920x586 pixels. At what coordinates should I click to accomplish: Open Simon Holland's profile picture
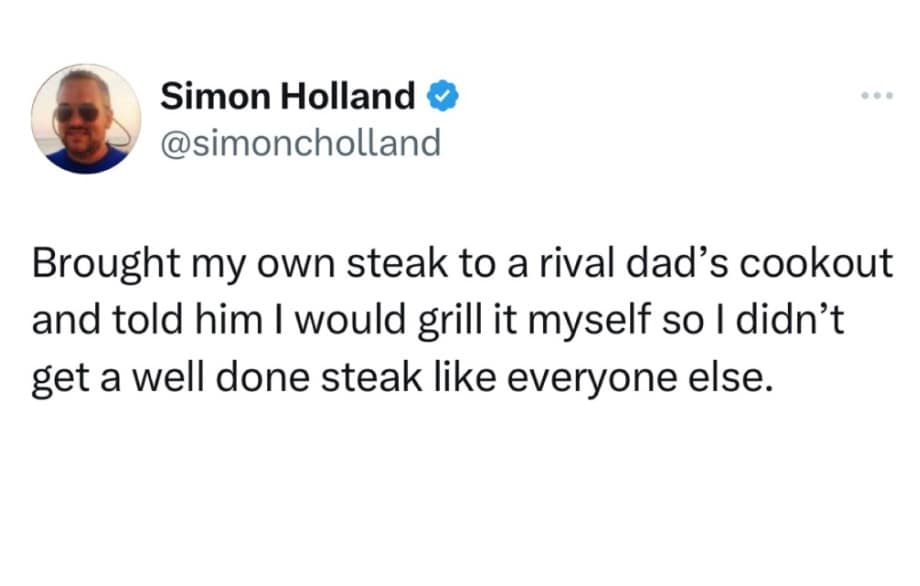tap(86, 119)
